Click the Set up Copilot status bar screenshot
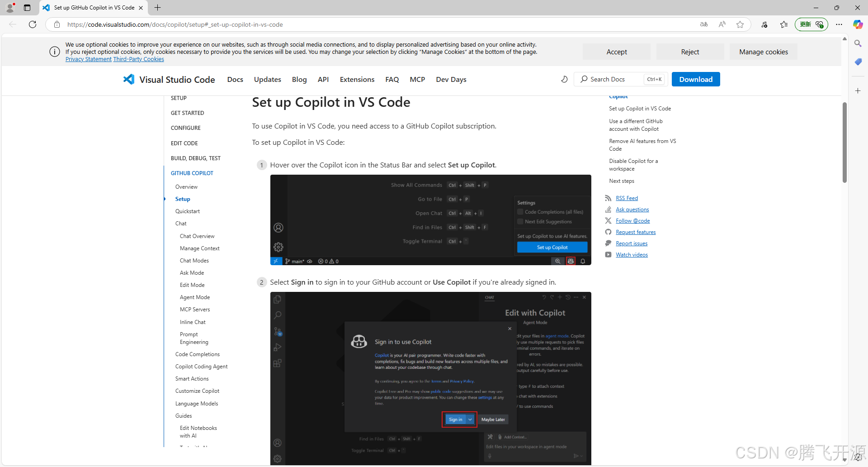This screenshot has width=868, height=467. (x=431, y=220)
